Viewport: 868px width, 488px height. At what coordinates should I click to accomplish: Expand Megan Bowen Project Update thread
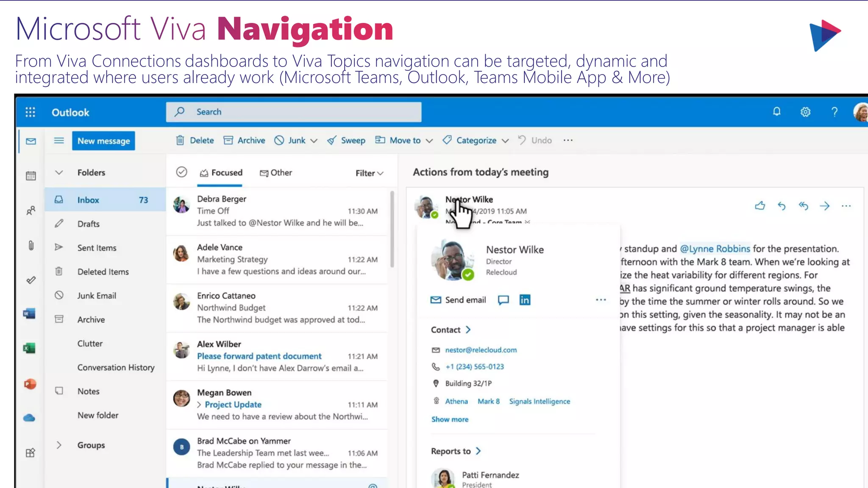[x=199, y=405]
